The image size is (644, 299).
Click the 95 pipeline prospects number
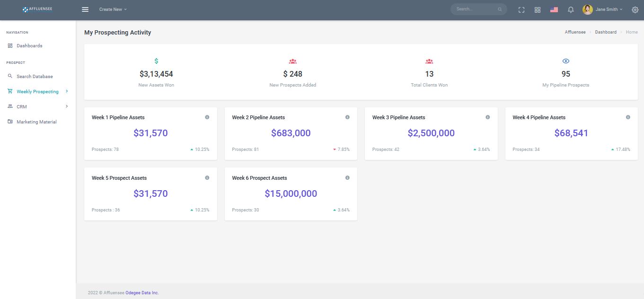[566, 74]
